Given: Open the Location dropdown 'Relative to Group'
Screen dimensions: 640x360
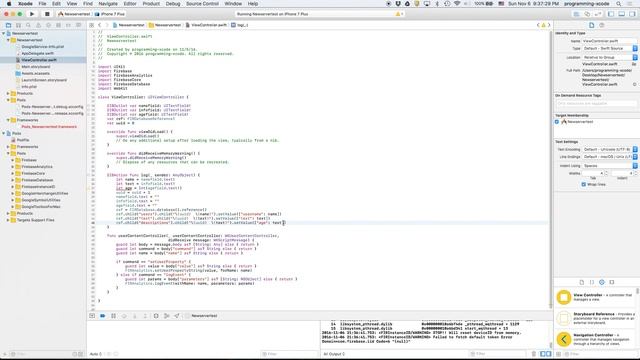Looking at the screenshot, I should tap(610, 57).
